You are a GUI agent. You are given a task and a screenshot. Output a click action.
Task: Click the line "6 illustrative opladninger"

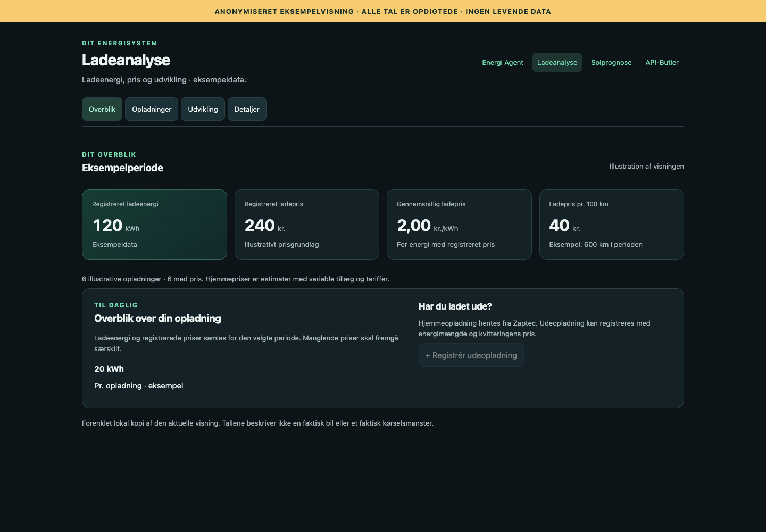(x=122, y=279)
